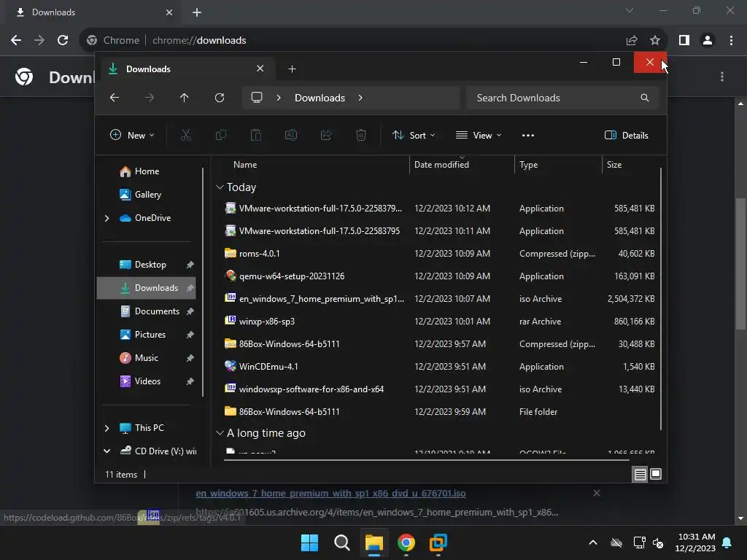The height and width of the screenshot is (560, 747).
Task: Click the magnifier icon in Search Downloads box
Action: click(x=645, y=98)
